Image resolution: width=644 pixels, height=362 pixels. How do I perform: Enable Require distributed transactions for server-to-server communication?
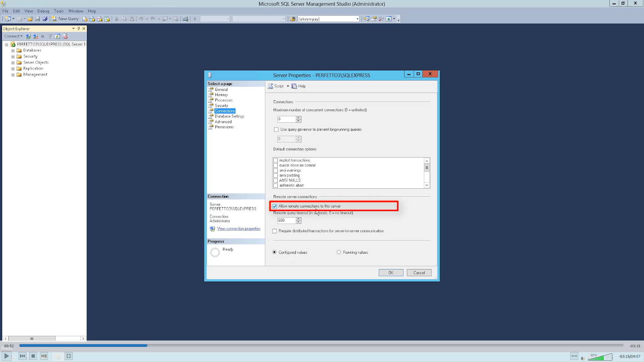click(275, 231)
